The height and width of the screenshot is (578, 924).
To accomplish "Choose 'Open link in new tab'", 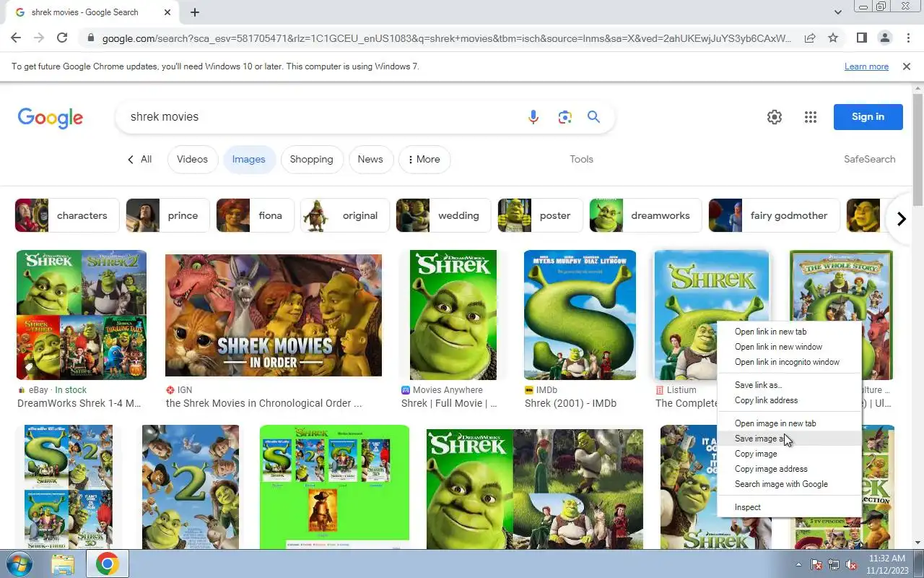I will coord(790,332).
